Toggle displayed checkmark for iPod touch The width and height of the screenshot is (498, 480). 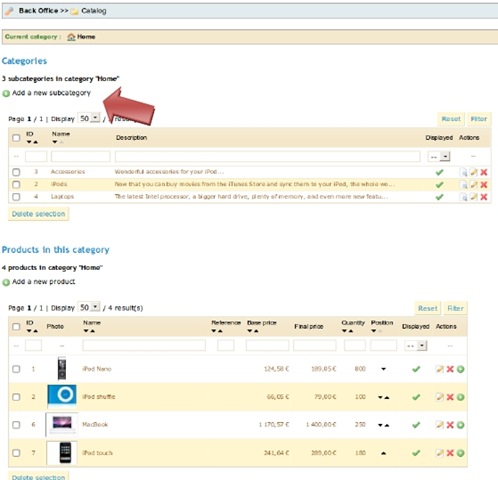coord(416,453)
